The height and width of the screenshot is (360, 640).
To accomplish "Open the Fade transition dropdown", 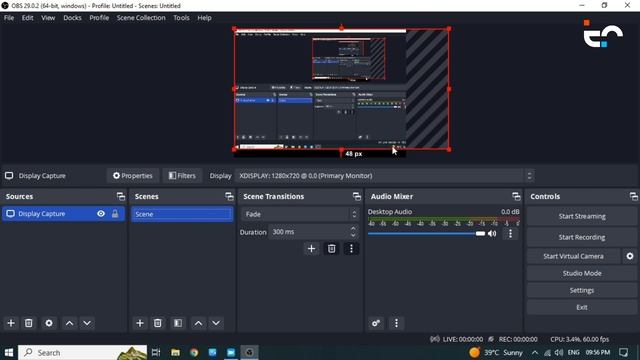I will pos(300,214).
